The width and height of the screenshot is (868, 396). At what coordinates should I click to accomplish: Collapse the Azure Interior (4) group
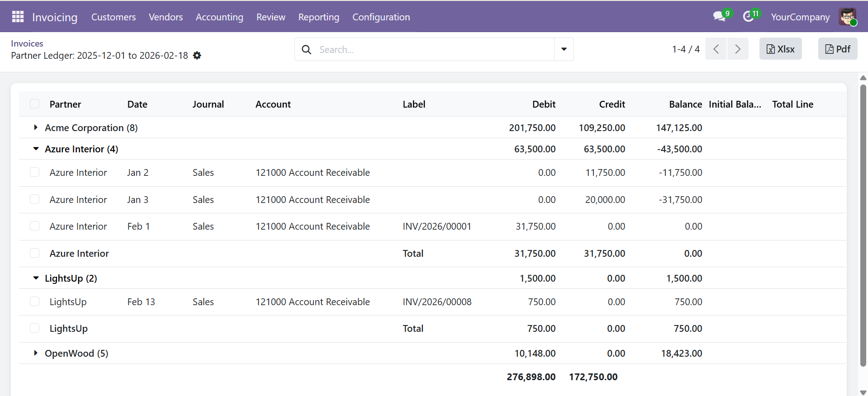[x=36, y=149]
